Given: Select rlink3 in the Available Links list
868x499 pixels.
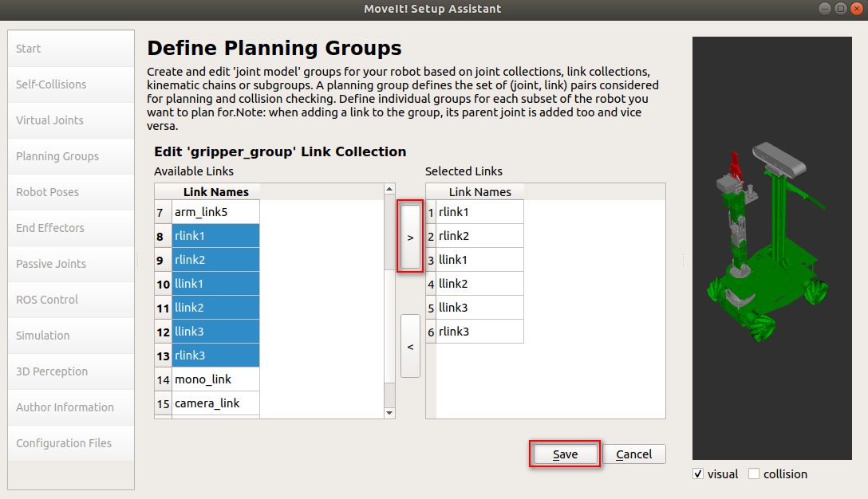Looking at the screenshot, I should 215,356.
